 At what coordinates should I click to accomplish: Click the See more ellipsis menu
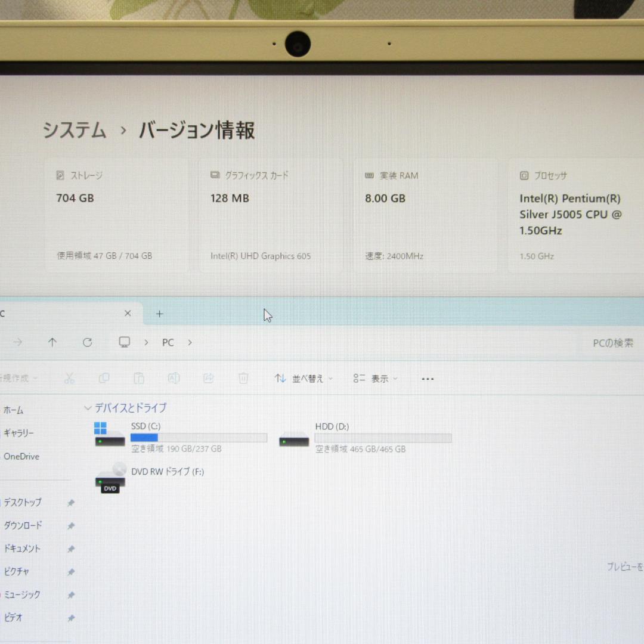click(x=427, y=378)
